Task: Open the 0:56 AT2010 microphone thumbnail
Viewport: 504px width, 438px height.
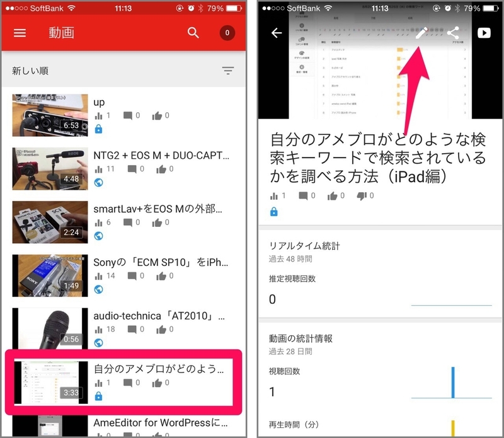Action: click(50, 329)
